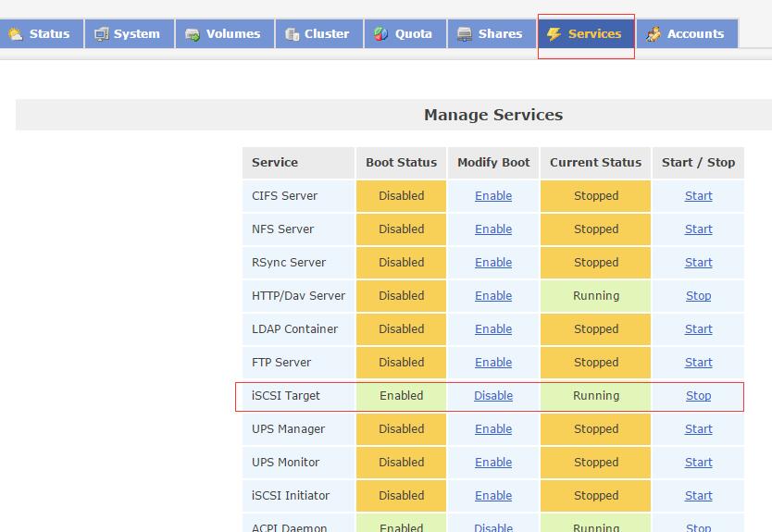
Task: Click the Quota tab pie chart icon
Action: [380, 34]
